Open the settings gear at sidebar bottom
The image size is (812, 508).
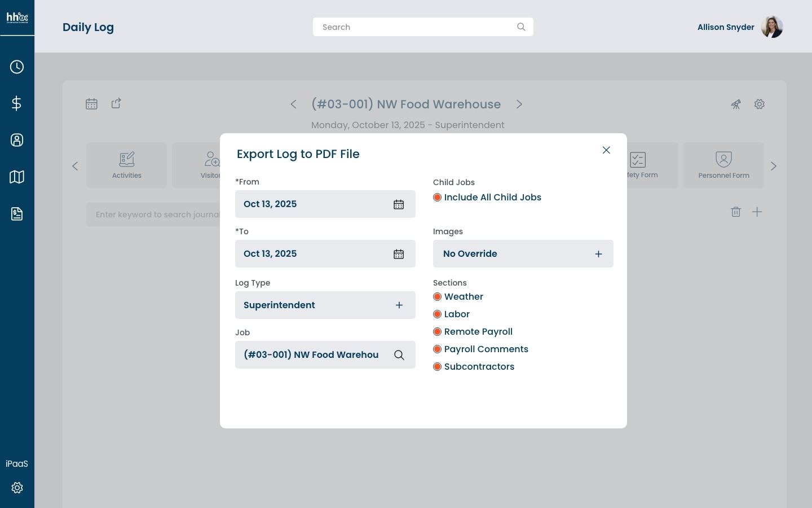[17, 488]
